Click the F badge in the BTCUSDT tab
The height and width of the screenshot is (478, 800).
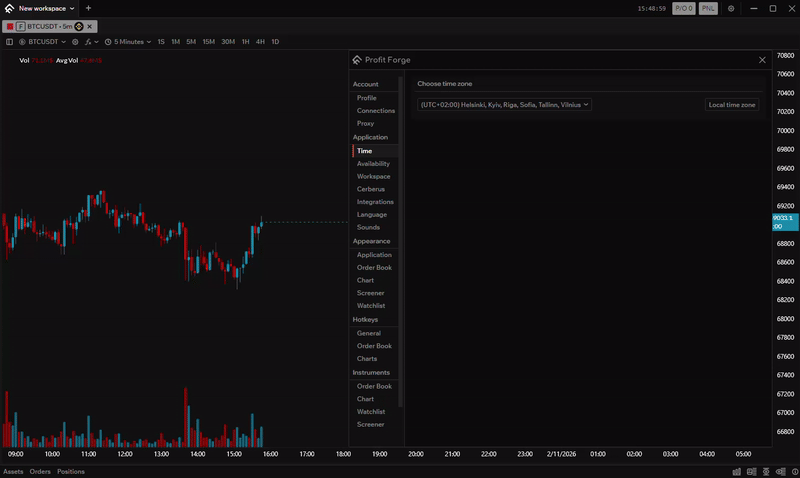coord(20,27)
